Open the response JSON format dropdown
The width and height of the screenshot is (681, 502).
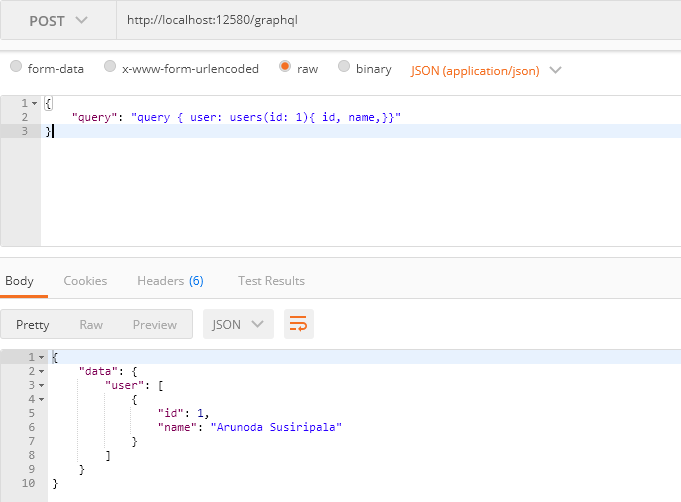238,324
